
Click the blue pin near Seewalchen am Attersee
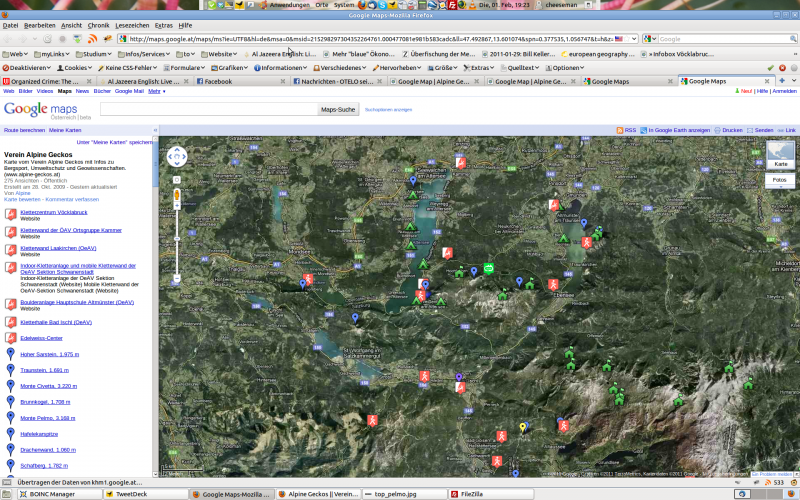click(413, 181)
